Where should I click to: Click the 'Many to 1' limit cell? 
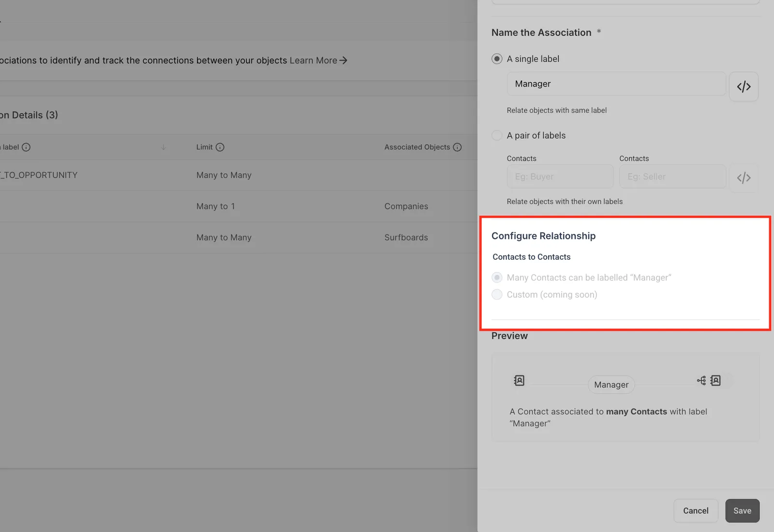(216, 207)
